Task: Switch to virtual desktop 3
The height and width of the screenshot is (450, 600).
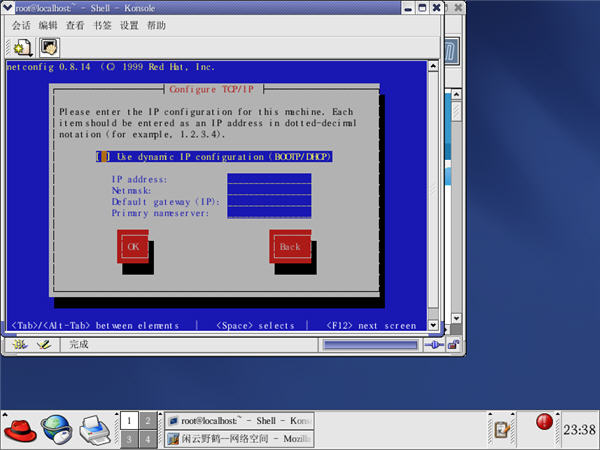Action: click(129, 439)
